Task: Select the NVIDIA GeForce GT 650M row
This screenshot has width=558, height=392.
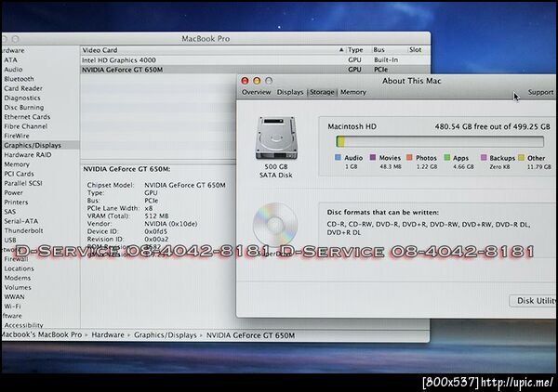Action: point(255,70)
